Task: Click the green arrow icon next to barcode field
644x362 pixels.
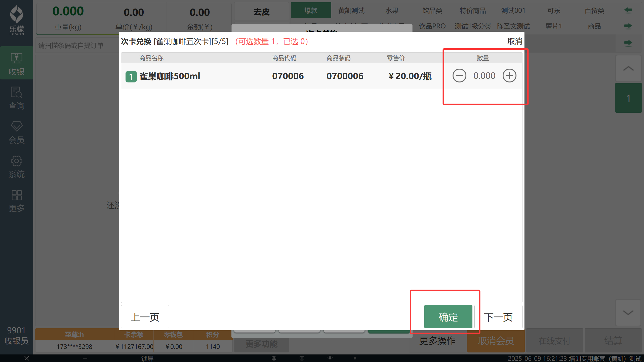Action: coord(628,43)
